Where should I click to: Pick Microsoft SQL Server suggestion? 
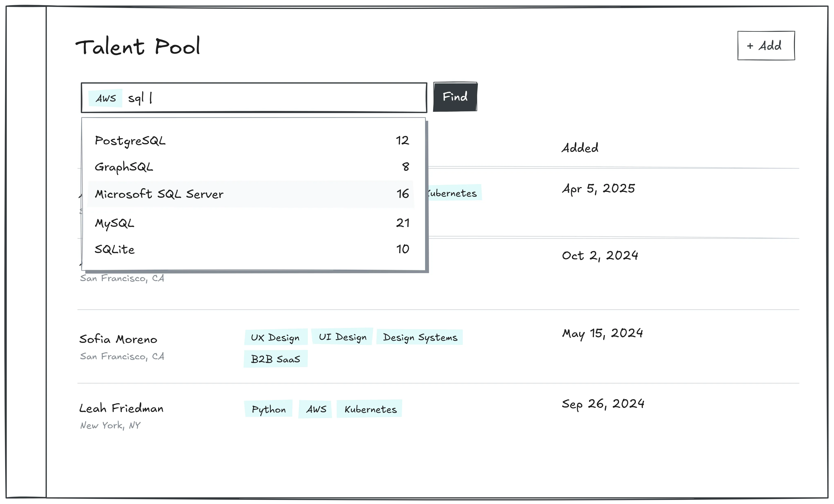251,194
